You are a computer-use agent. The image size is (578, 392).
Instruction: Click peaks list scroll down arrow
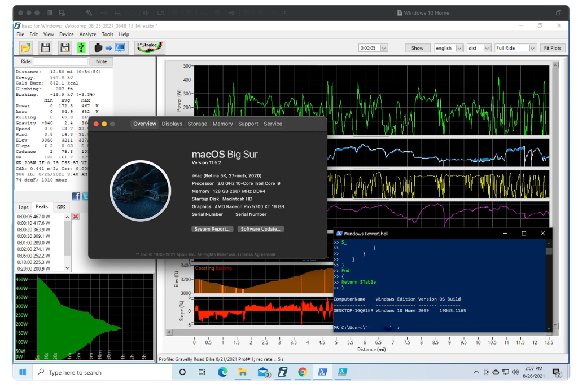[x=67, y=268]
